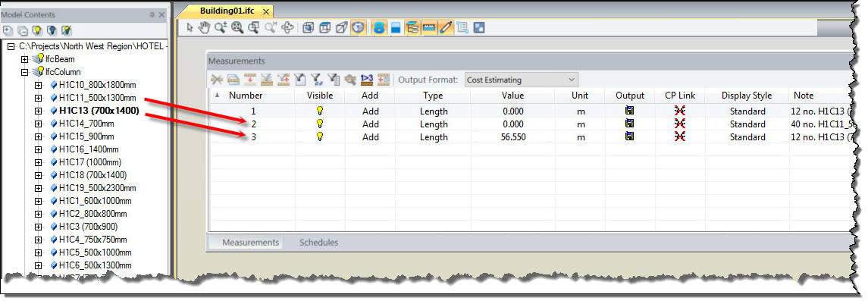The width and height of the screenshot is (868, 301).
Task: Expand the H1C19_500x2300mm node
Action: [38, 188]
